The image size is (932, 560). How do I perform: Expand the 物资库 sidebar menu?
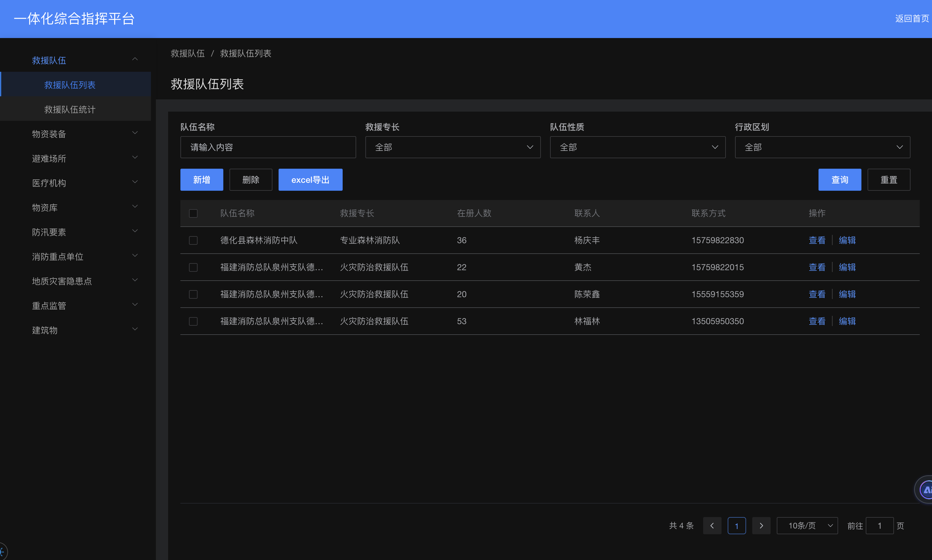[75, 207]
